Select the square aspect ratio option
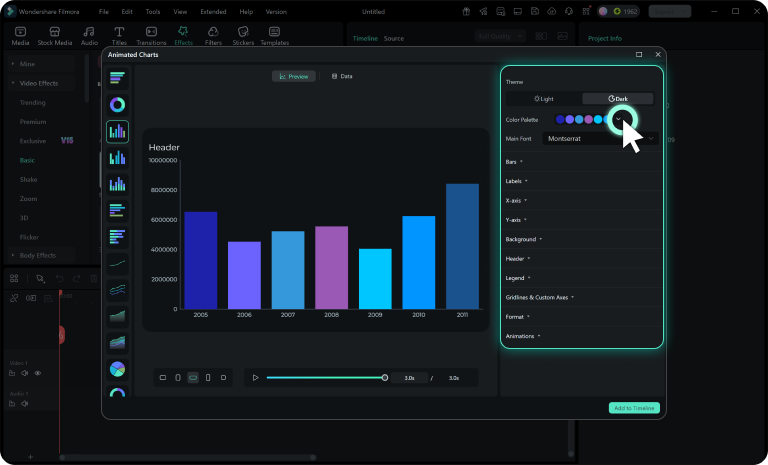Image resolution: width=768 pixels, height=465 pixels. 223,378
